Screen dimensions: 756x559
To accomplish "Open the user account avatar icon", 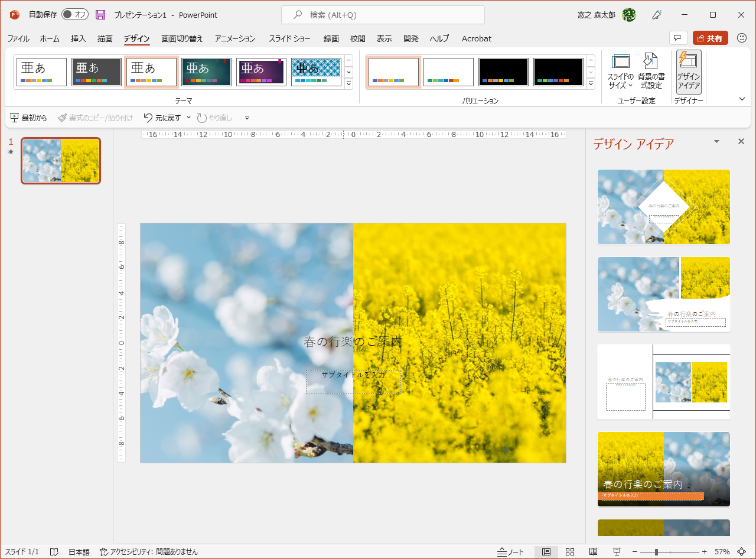I will pos(630,15).
